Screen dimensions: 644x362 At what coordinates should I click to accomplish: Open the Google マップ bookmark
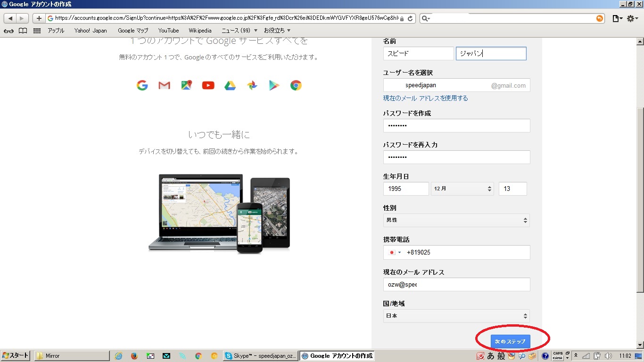point(133,31)
